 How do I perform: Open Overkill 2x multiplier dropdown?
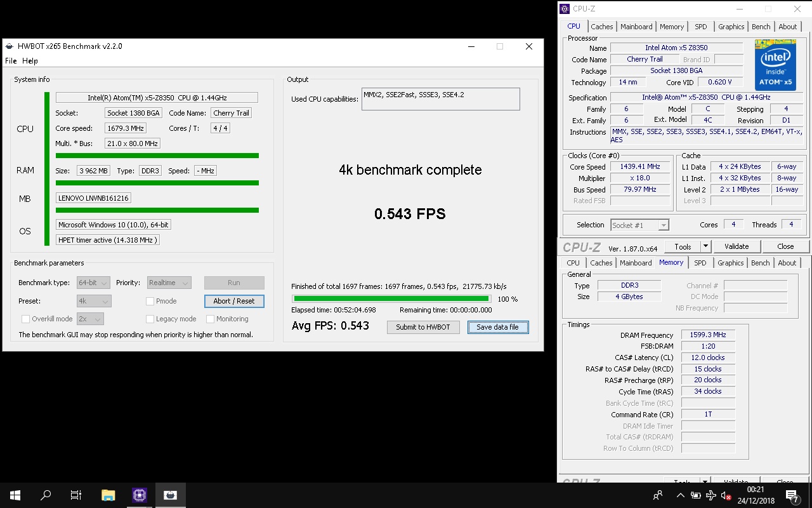coord(90,319)
